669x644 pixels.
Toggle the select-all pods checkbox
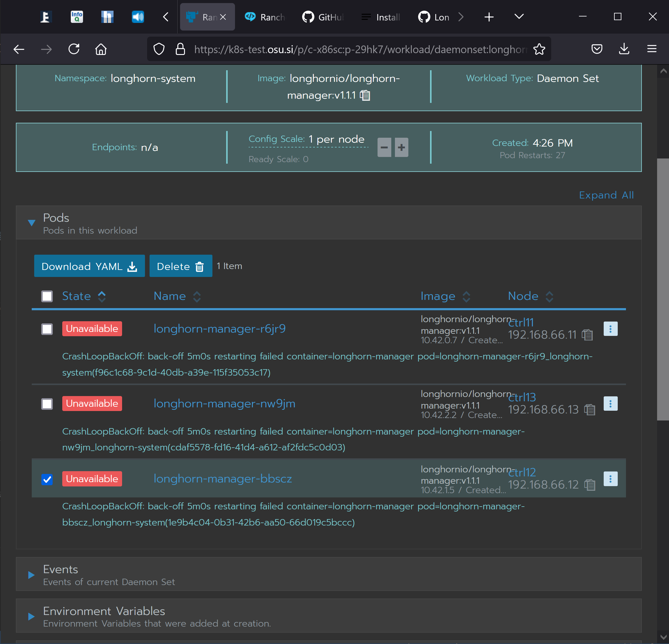click(x=47, y=297)
